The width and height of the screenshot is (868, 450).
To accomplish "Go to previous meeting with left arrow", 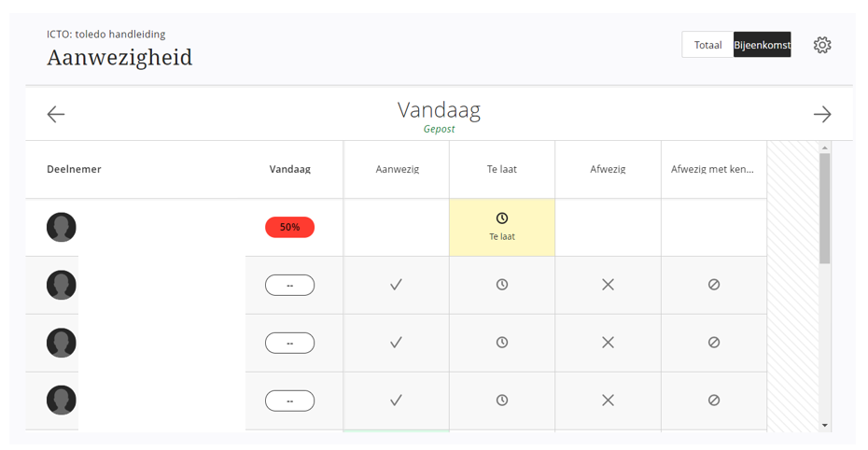I will coord(56,114).
